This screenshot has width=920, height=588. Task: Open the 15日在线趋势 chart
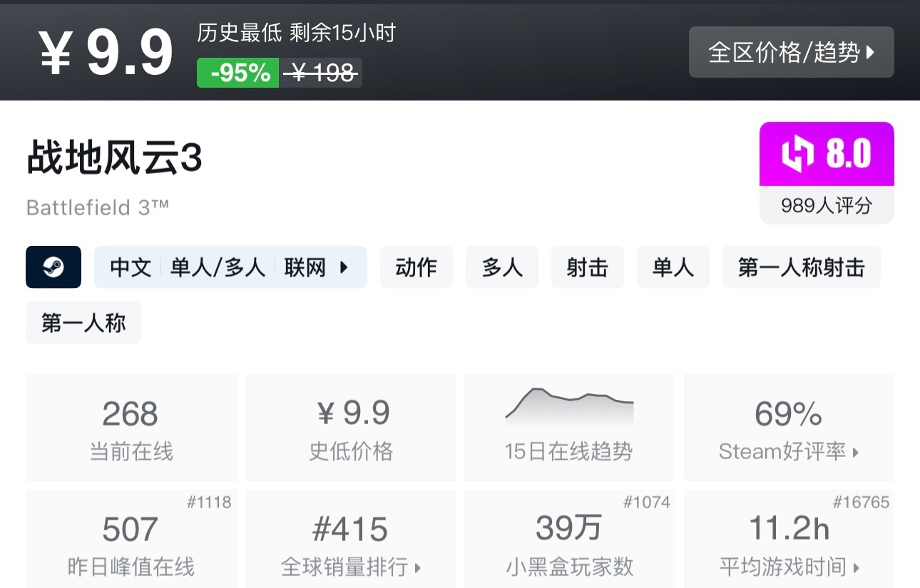point(568,428)
